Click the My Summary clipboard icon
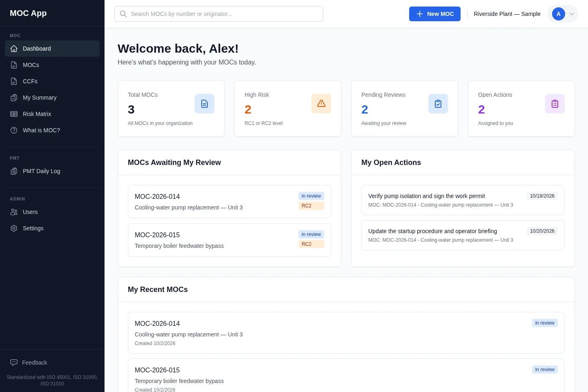The image size is (588, 392). pos(14,98)
